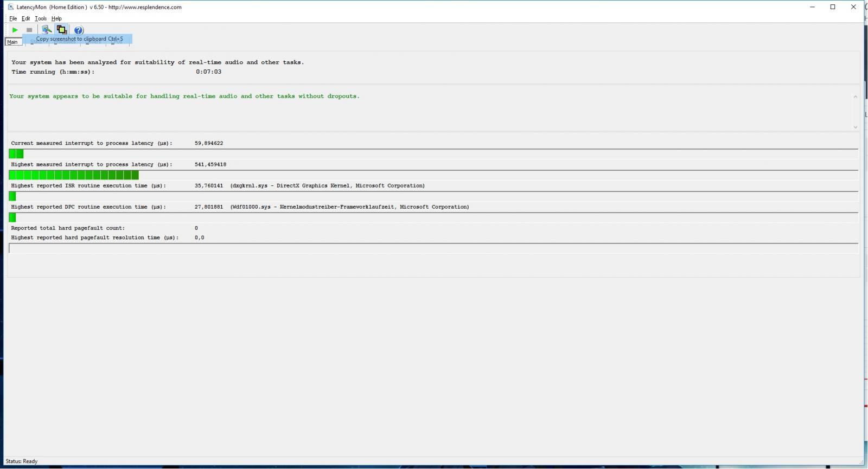Start the latency monitor with green play icon
Viewport: 868px width, 469px height.
pyautogui.click(x=15, y=30)
